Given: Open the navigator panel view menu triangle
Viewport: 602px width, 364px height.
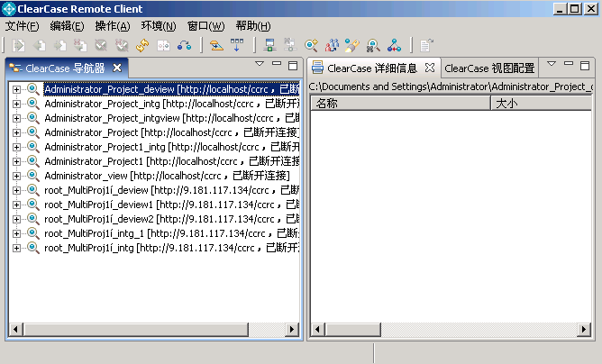Looking at the screenshot, I should tap(260, 64).
